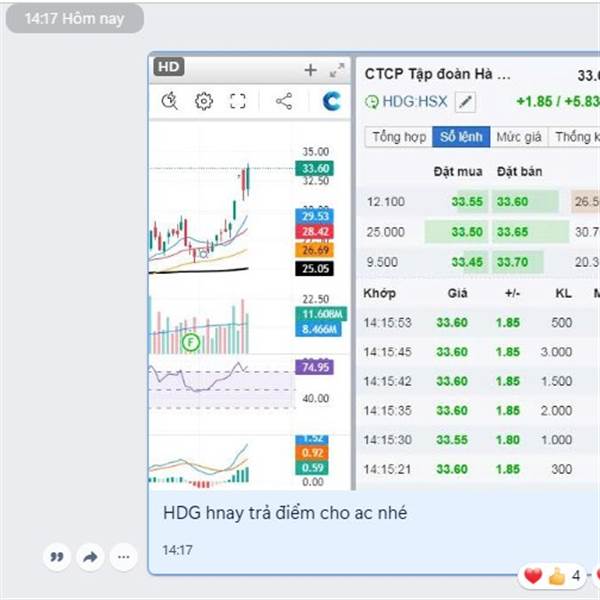Click the 14:17 Hôm nay date pill
The width and height of the screenshot is (600, 600).
(x=75, y=18)
